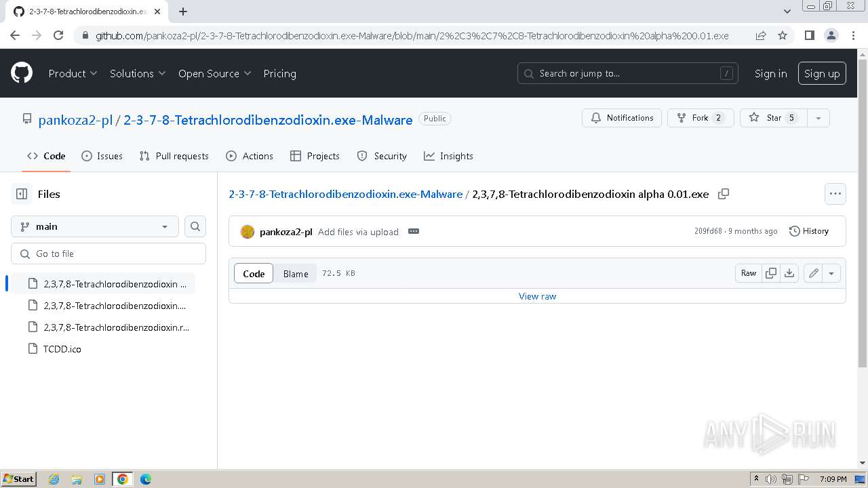The image size is (868, 488).
Task: Copy file path icon next to filename
Action: [x=724, y=194]
